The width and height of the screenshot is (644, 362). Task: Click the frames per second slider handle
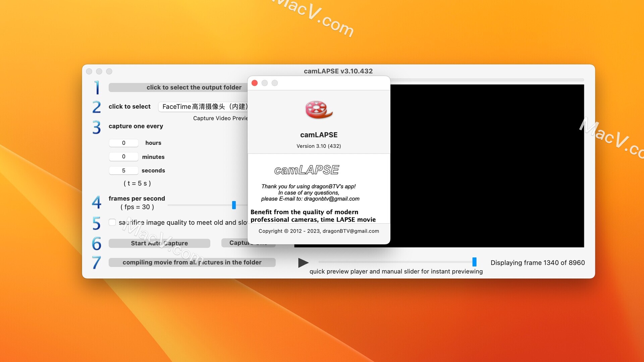[x=234, y=205]
